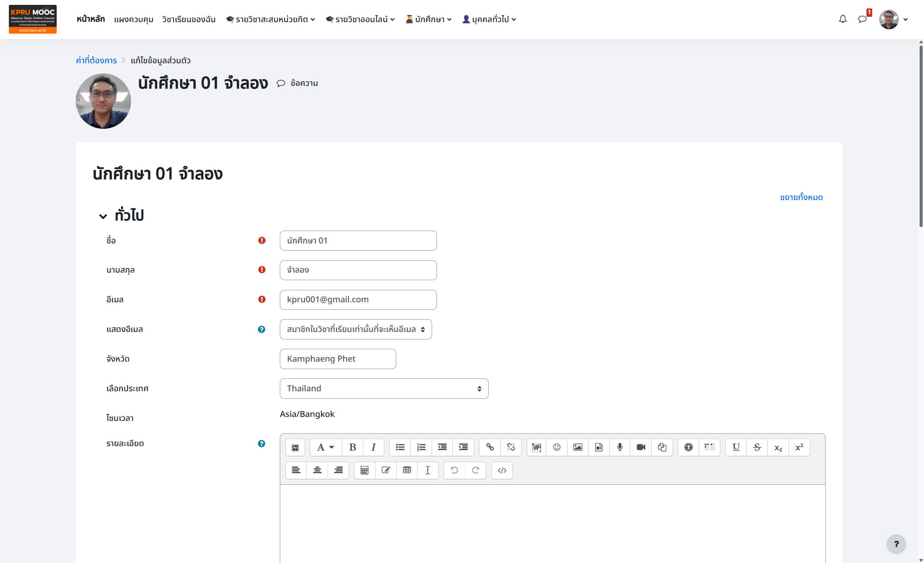Apply underline formatting

736,447
